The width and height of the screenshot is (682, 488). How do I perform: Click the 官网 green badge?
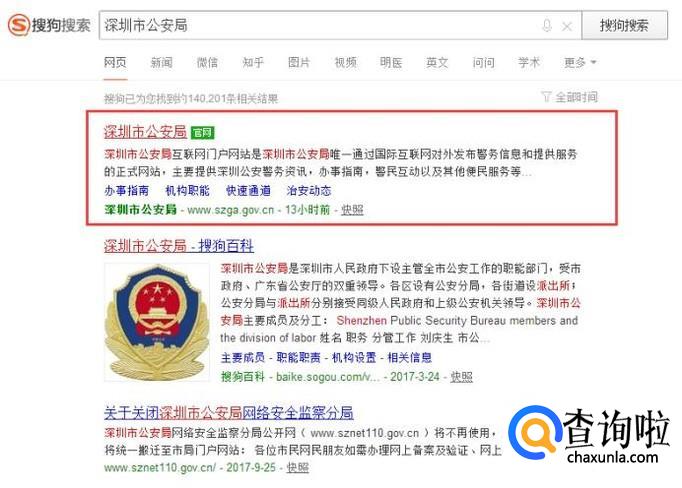(x=203, y=132)
